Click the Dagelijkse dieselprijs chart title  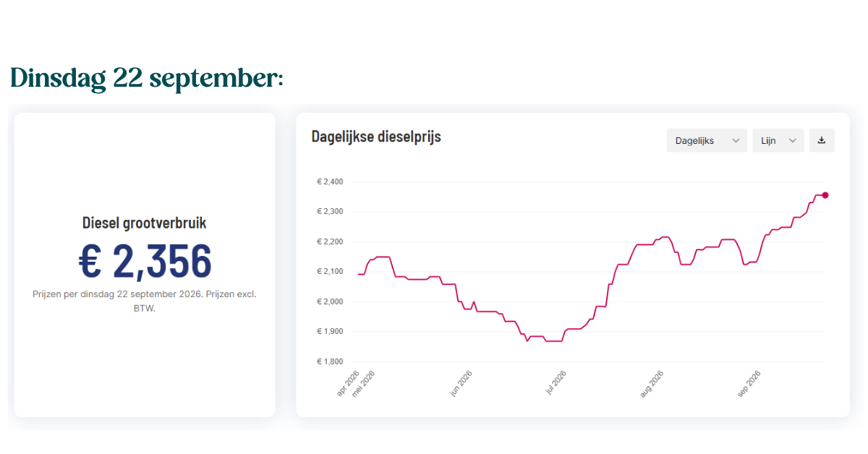tap(376, 136)
